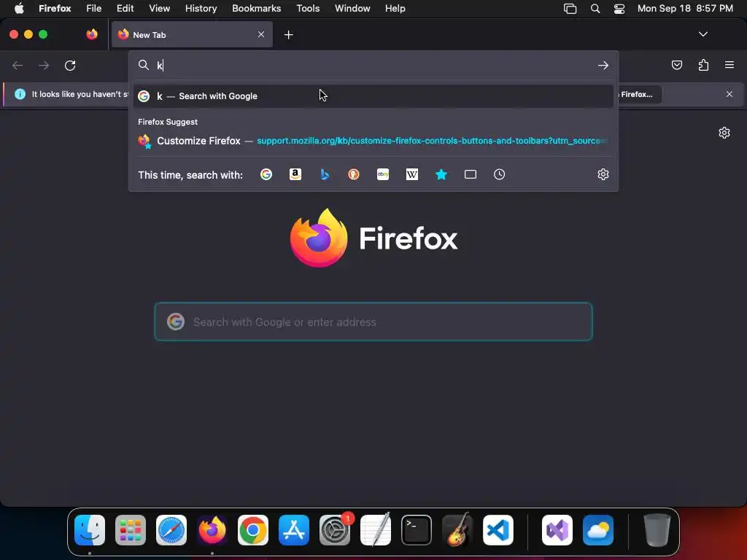This screenshot has height=560, width=747.
Task: Click the Firefox button in notification bar
Action: pyautogui.click(x=638, y=94)
